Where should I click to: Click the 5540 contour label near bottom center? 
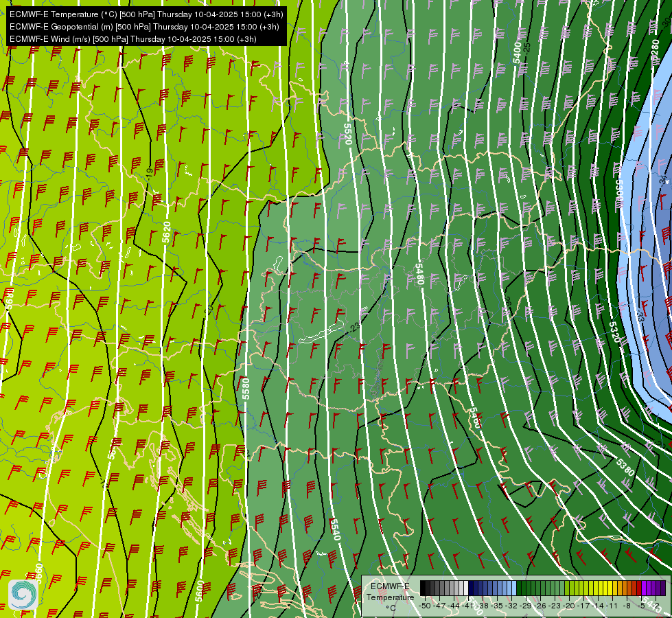[336, 529]
